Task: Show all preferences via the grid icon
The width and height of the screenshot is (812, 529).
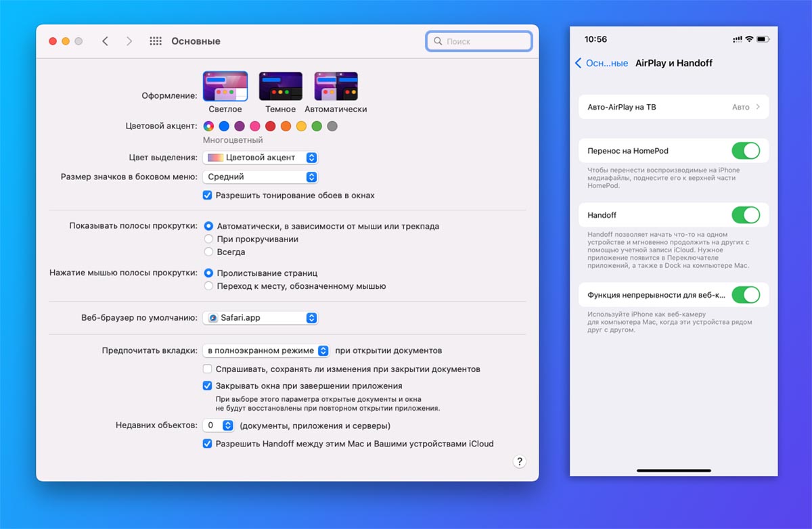Action: [x=156, y=41]
